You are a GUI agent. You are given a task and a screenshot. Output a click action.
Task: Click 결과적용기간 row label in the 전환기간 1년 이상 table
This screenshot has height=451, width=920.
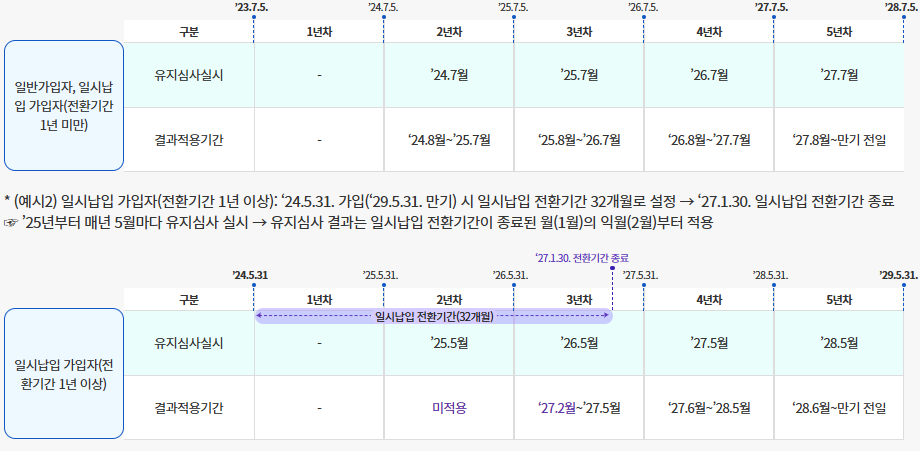pyautogui.click(x=189, y=408)
